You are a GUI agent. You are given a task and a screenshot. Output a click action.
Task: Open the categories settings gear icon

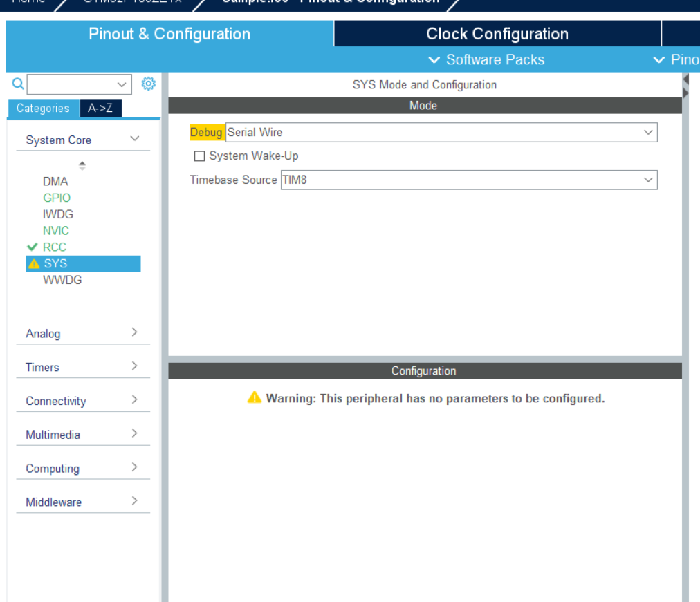pyautogui.click(x=148, y=84)
